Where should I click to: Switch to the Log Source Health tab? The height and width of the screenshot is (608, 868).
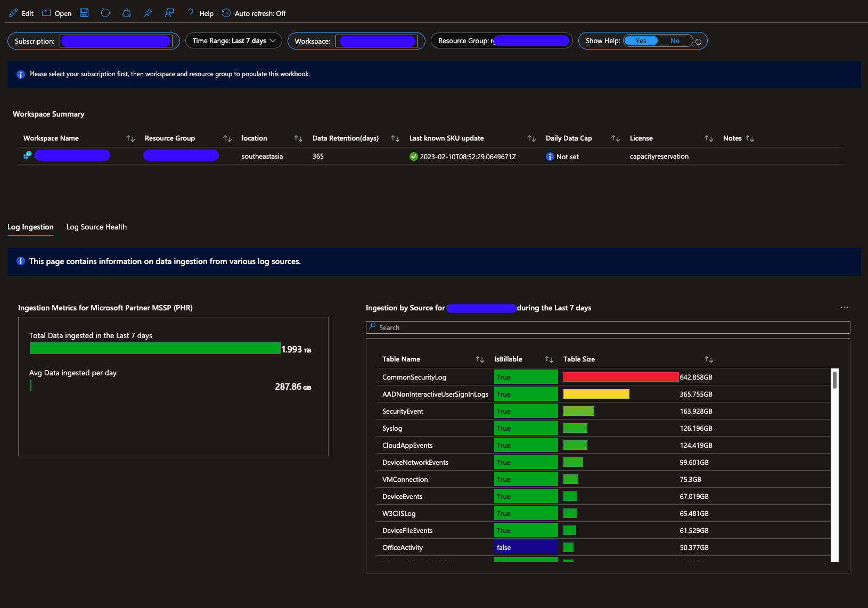(x=96, y=227)
